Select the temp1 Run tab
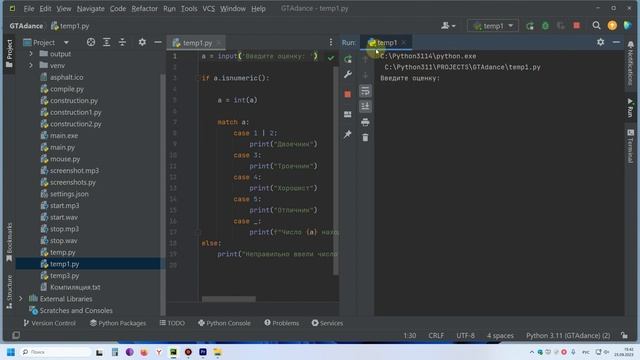The image size is (640, 360). pyautogui.click(x=386, y=42)
